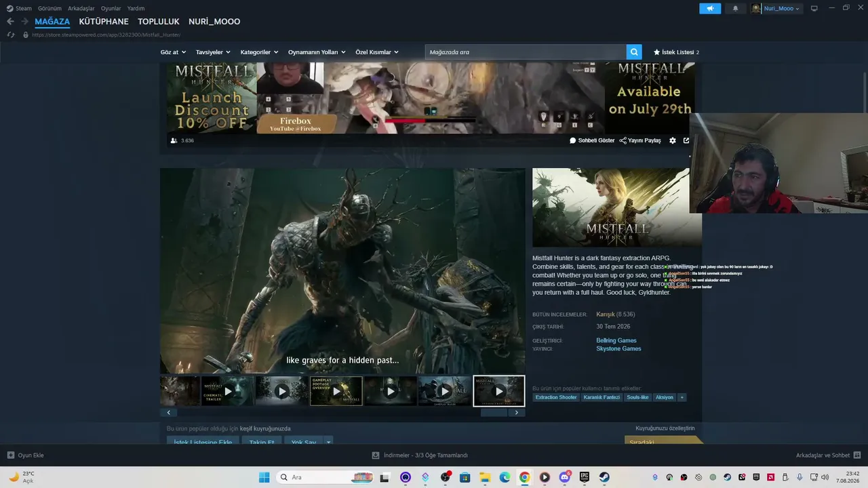Open the broadcast settings gear
This screenshot has height=488, width=868.
pyautogui.click(x=673, y=140)
